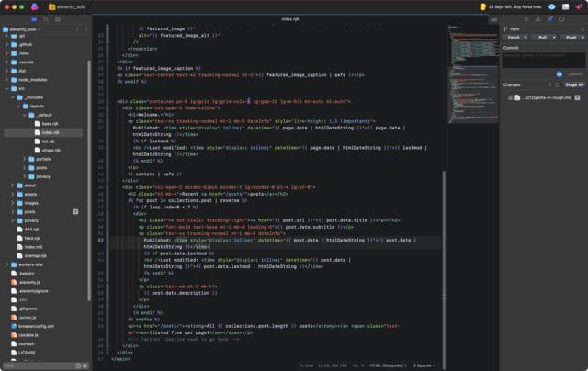Screen dimensions: 588x371
Task: Open base.njk in the file tree
Action: tap(50, 124)
